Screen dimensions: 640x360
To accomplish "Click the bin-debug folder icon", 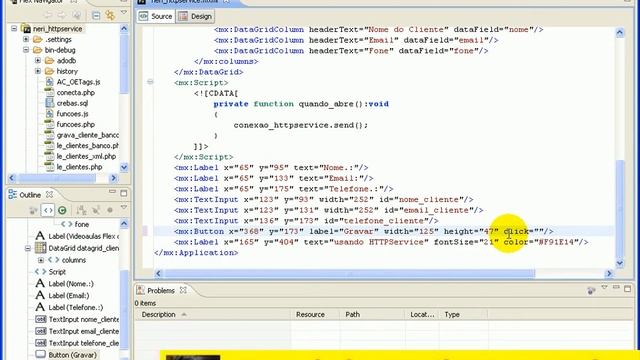I will [x=38, y=50].
